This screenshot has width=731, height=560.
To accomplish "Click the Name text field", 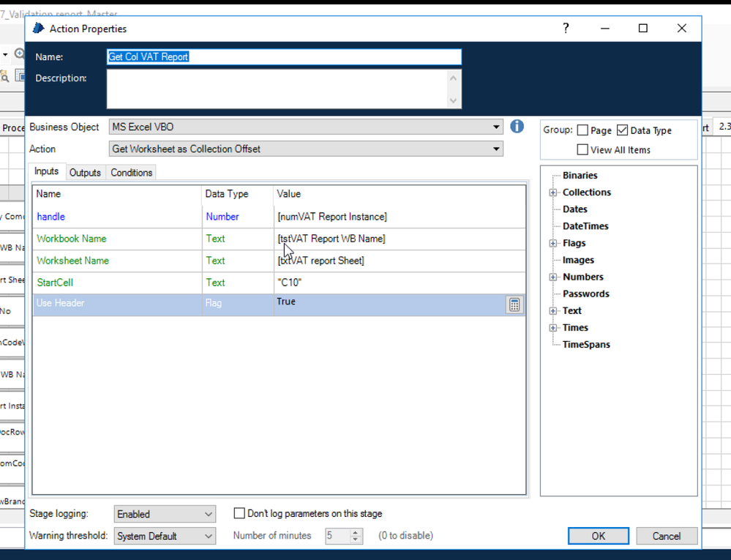I will coord(284,57).
